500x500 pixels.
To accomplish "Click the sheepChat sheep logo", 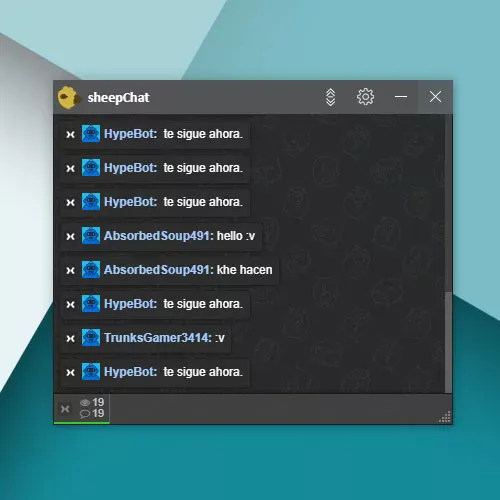I will click(69, 97).
